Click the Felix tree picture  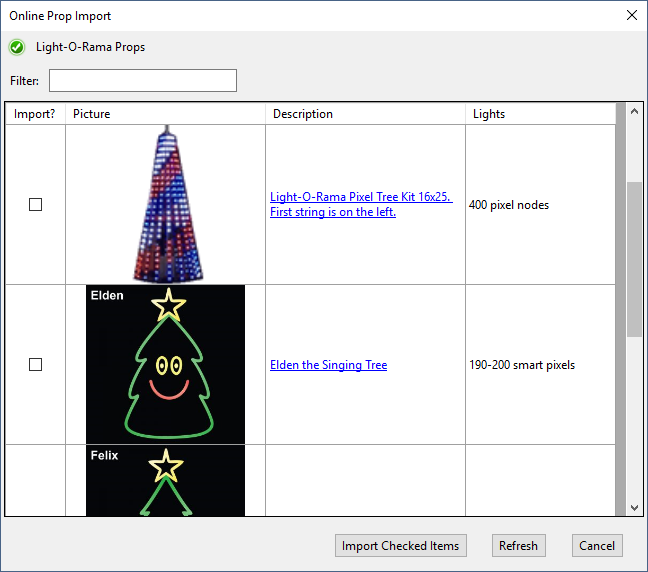(165, 480)
